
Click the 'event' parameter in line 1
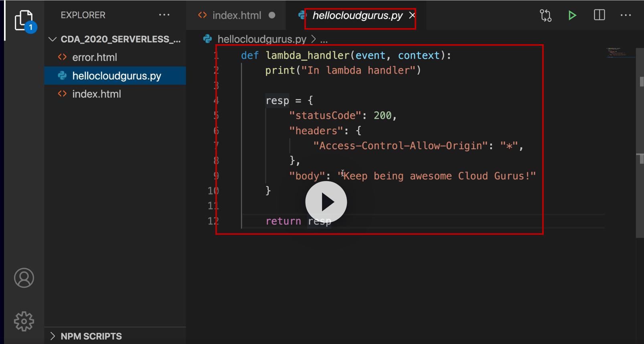click(370, 55)
